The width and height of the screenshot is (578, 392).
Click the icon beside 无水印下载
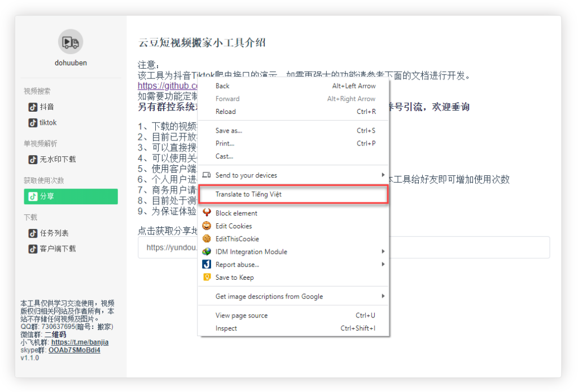33,160
